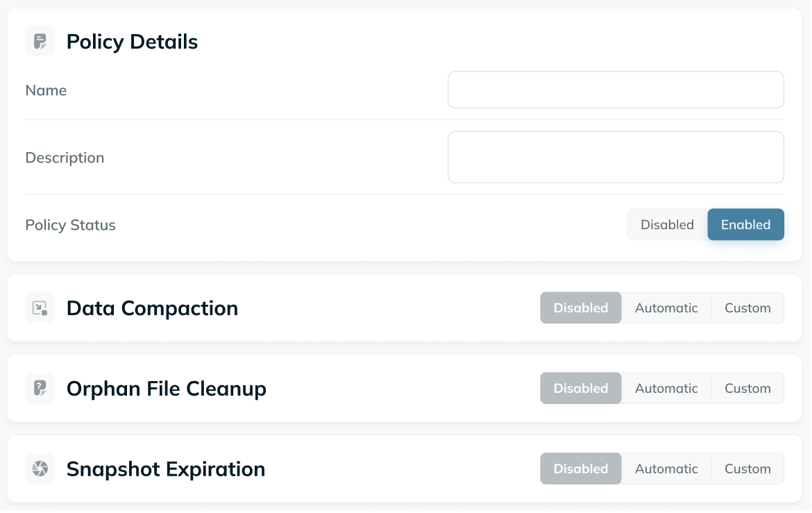Click the Policy Details heading
Viewport: 812px width, 513px height.
pyautogui.click(x=132, y=42)
